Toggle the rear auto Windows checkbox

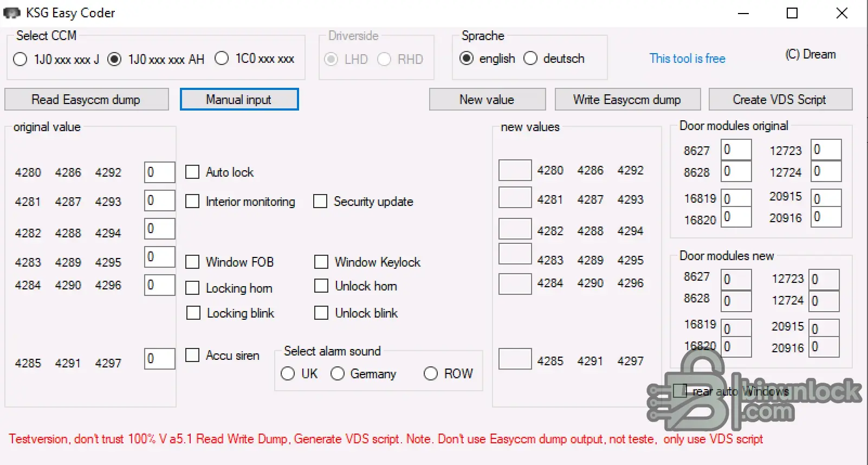coord(680,391)
